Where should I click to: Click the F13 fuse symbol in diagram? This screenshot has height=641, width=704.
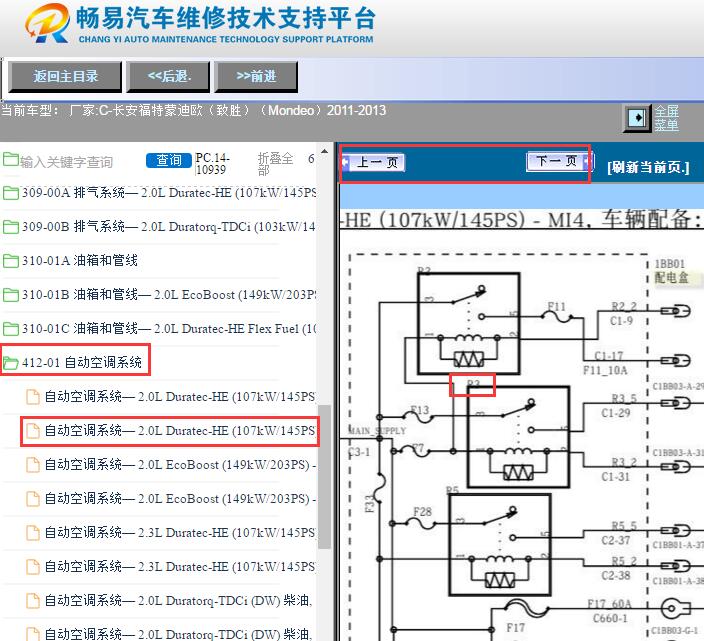pos(419,418)
